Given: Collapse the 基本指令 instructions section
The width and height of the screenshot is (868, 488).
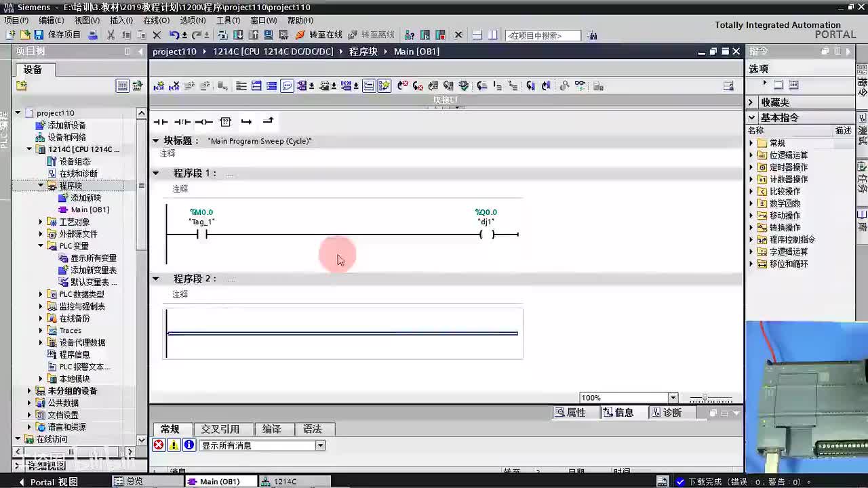Looking at the screenshot, I should tap(751, 118).
